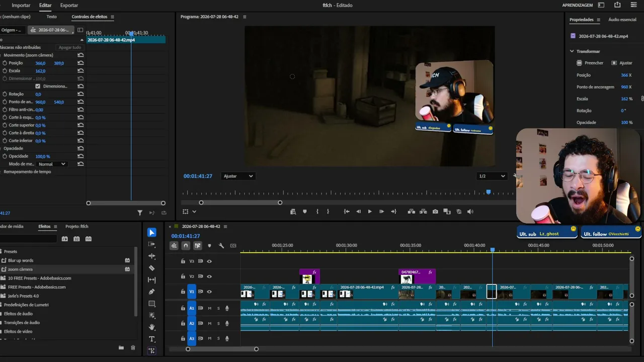Add marker in program monitor

pyautogui.click(x=305, y=212)
